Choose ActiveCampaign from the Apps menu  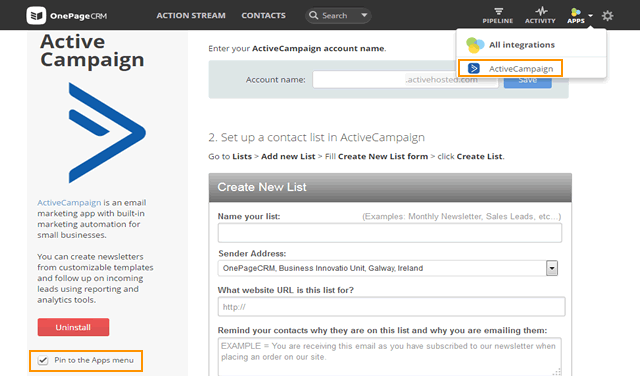pos(510,68)
